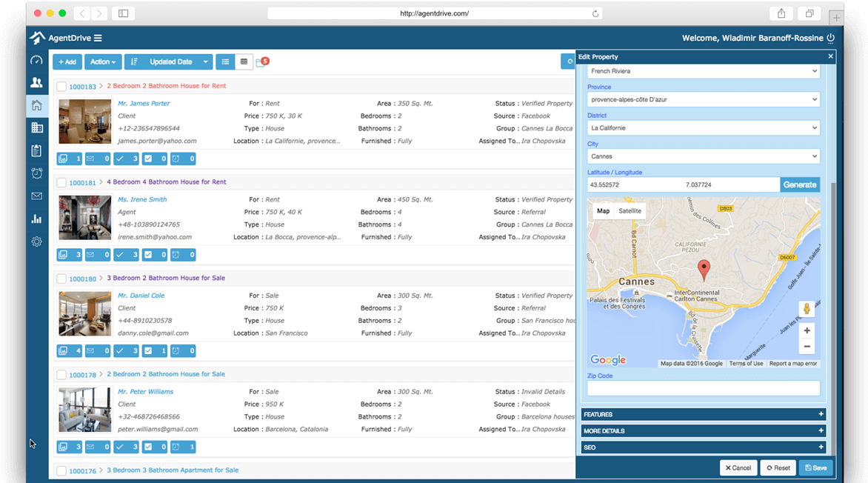This screenshot has width=868, height=483.
Task: Select the Contacts people icon in sidebar
Action: [36, 82]
